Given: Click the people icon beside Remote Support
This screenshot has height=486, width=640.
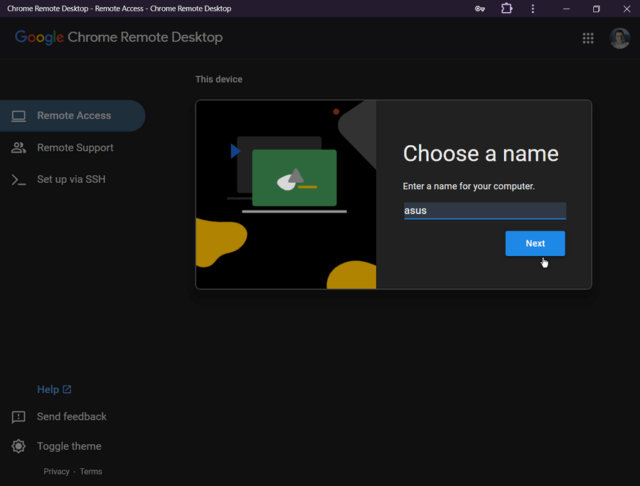Looking at the screenshot, I should tap(18, 148).
